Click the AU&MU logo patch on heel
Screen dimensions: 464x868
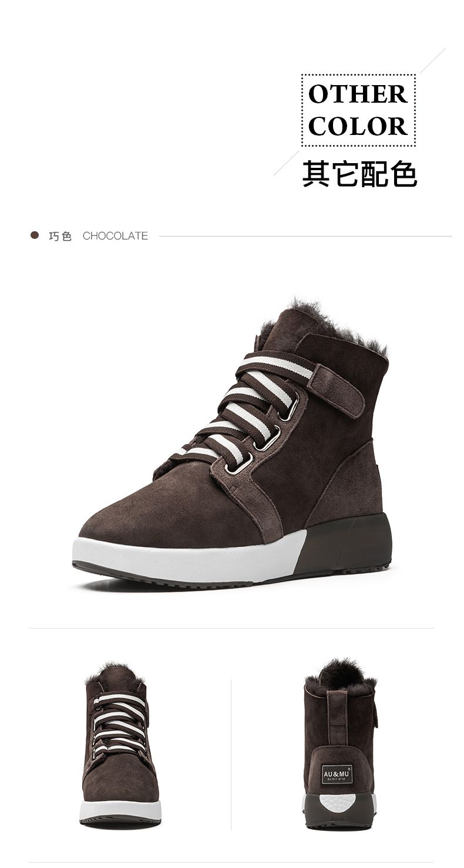coord(338,774)
